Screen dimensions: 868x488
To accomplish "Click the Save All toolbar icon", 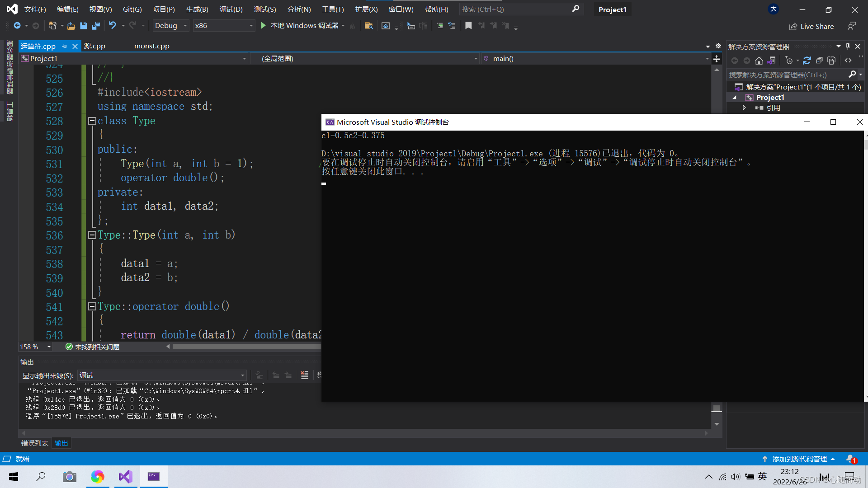I will click(x=95, y=26).
